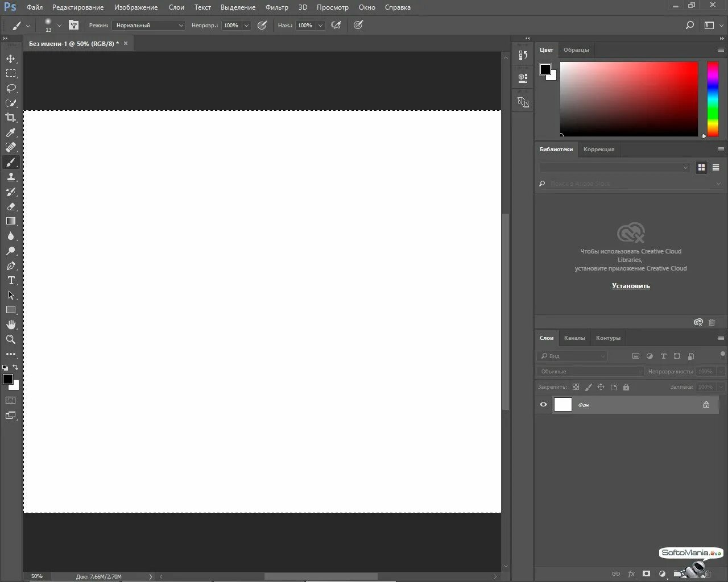This screenshot has height=582, width=728.
Task: Select the Path Selection tool
Action: pos(11,295)
